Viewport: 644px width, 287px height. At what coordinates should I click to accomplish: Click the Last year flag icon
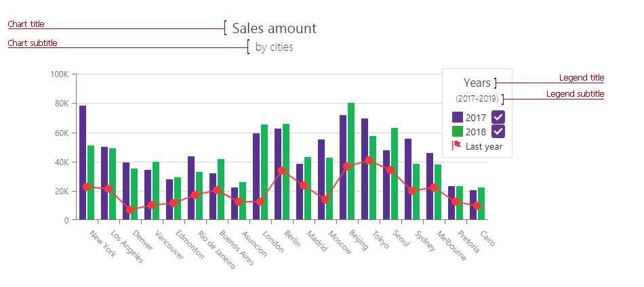pyautogui.click(x=457, y=146)
